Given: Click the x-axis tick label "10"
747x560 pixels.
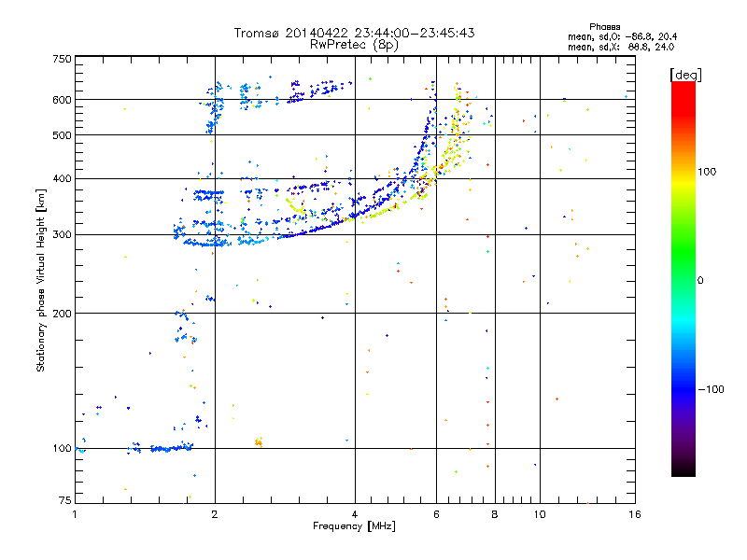Looking at the screenshot, I should click(540, 514).
